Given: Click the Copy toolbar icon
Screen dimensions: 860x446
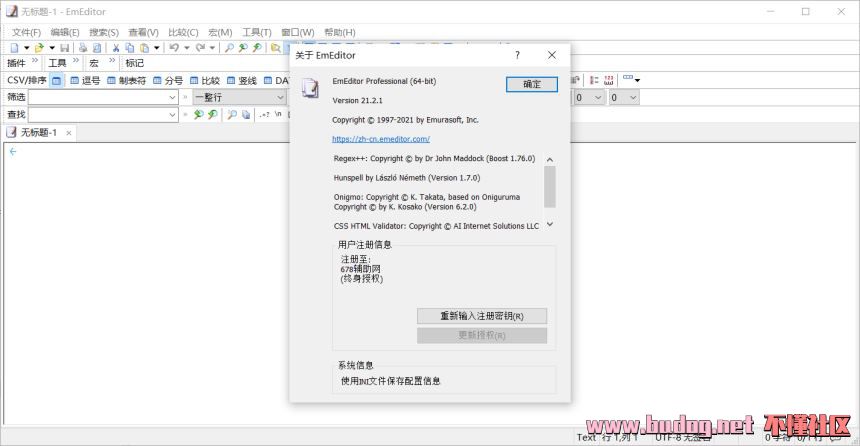Looking at the screenshot, I should click(130, 48).
